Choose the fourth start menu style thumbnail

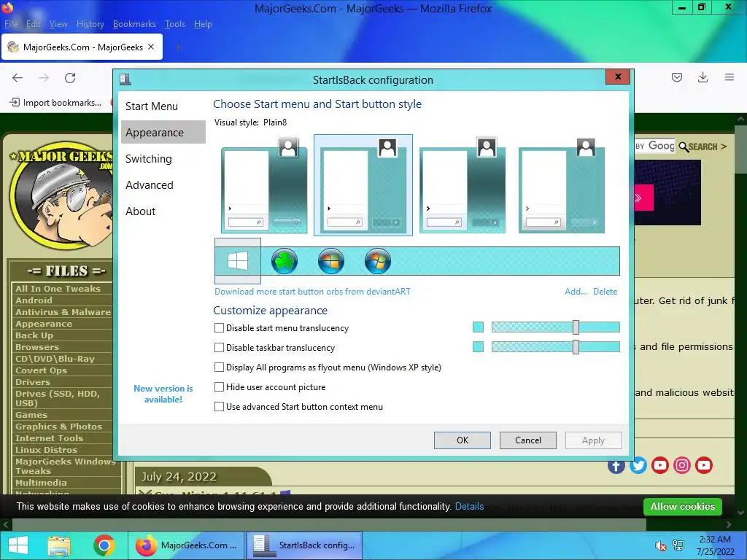(562, 185)
